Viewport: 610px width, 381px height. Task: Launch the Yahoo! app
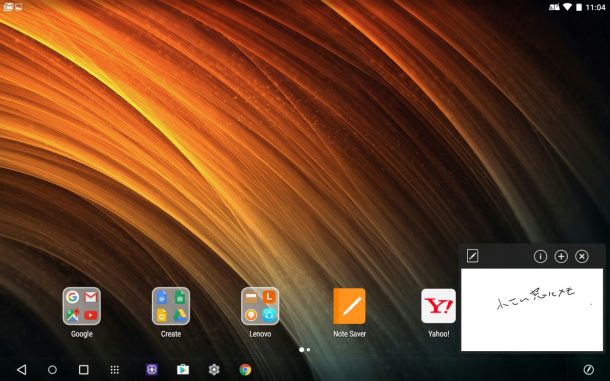pos(438,306)
